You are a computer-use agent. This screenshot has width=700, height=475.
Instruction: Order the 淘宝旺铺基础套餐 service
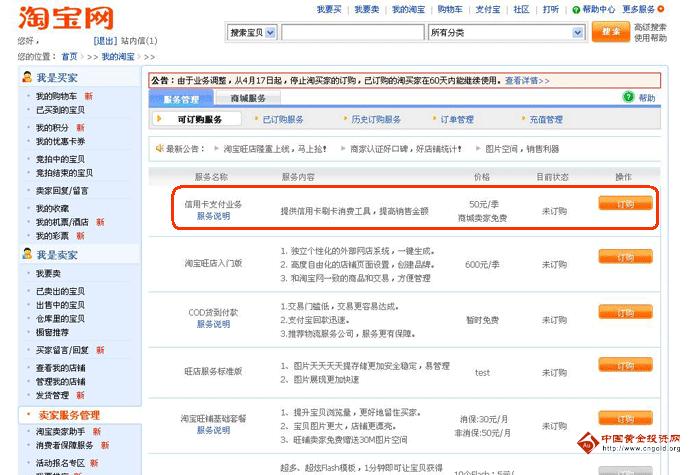625,418
